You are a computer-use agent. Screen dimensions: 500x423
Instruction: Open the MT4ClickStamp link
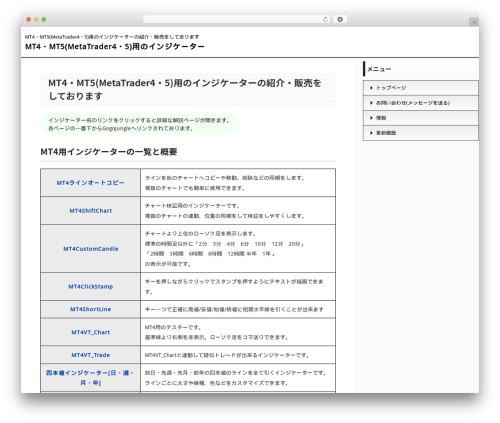(91, 286)
